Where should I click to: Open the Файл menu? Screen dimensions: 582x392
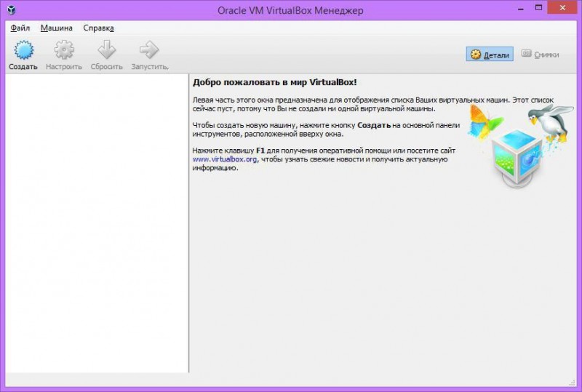pyautogui.click(x=20, y=28)
